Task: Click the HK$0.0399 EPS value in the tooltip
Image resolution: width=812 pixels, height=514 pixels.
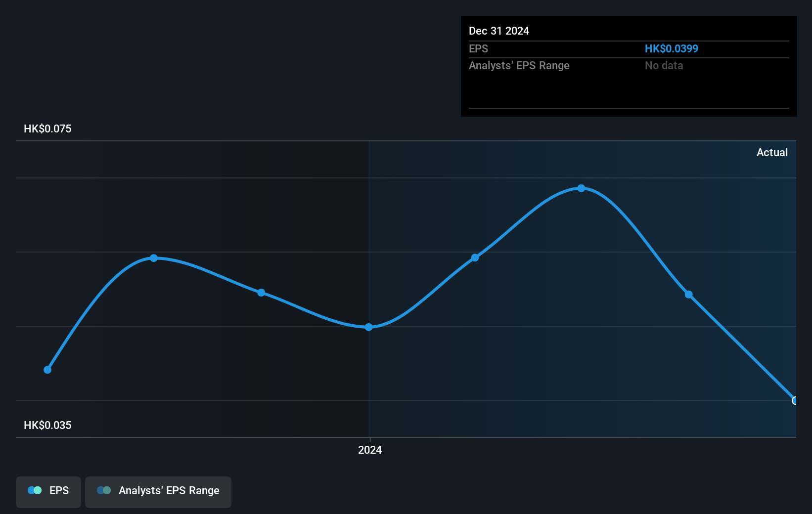Action: pyautogui.click(x=672, y=48)
